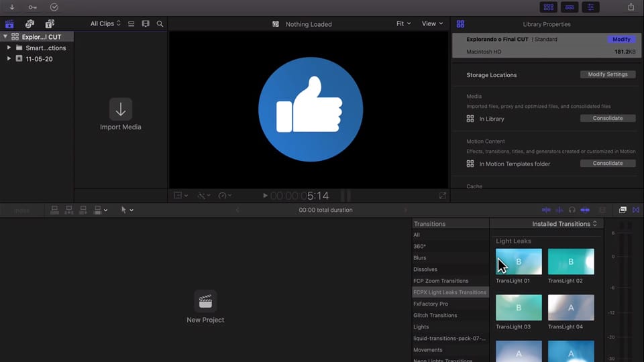Show the Photos and Audio sidebar
The image size is (644, 362).
[30, 24]
